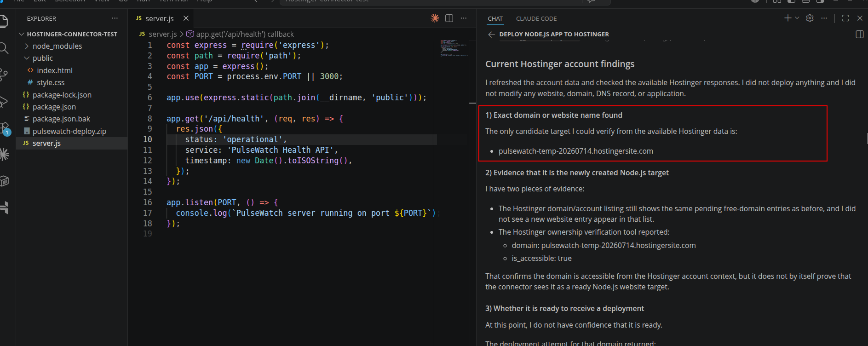
Task: Click app.get('/api/health') callback breadcrumb
Action: tap(245, 34)
